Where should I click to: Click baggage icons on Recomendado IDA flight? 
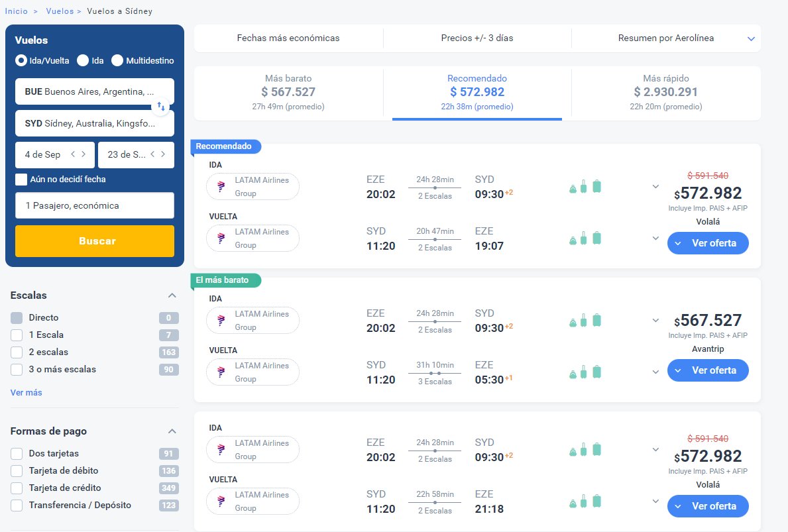tap(585, 186)
